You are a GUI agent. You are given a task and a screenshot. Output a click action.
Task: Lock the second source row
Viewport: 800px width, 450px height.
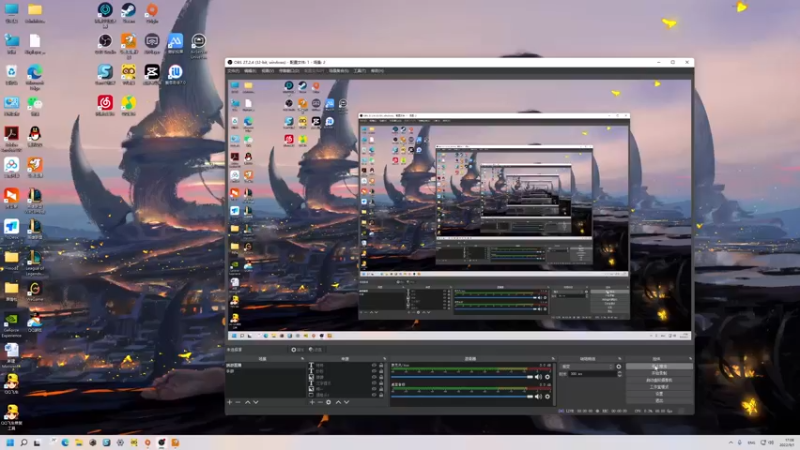coord(381,371)
